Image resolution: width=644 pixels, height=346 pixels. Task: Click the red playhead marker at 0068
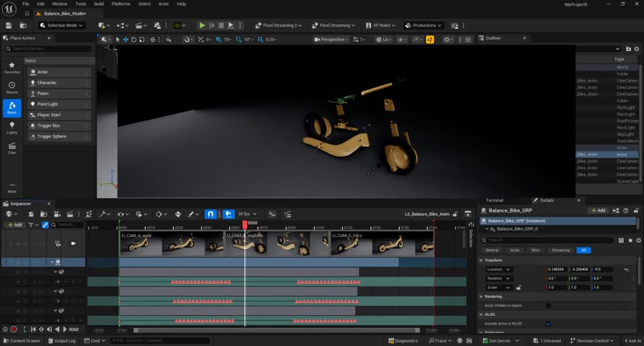(x=245, y=225)
